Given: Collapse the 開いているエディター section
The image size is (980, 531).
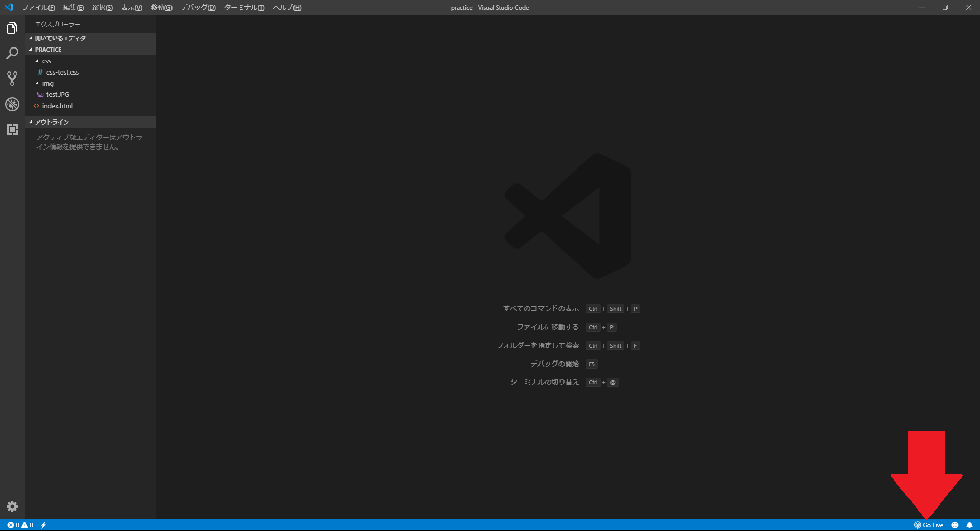Looking at the screenshot, I should (x=30, y=38).
